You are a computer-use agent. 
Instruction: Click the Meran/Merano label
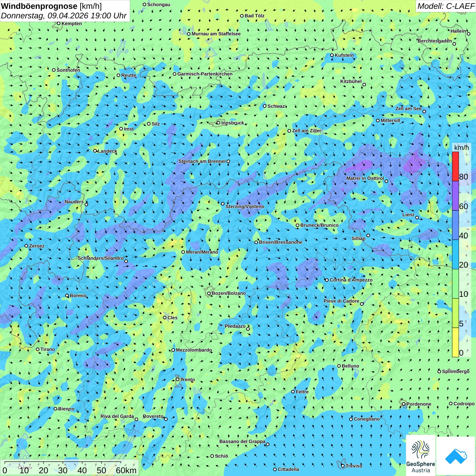pos(202,252)
